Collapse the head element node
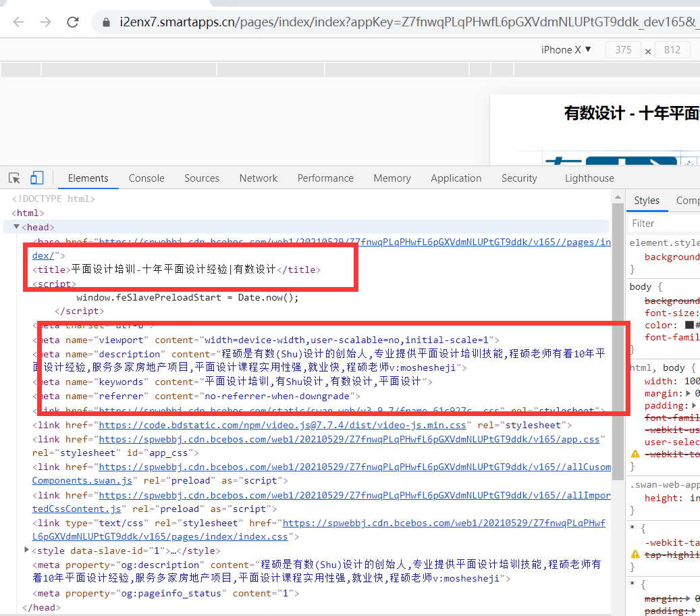The height and width of the screenshot is (616, 700). [x=16, y=227]
